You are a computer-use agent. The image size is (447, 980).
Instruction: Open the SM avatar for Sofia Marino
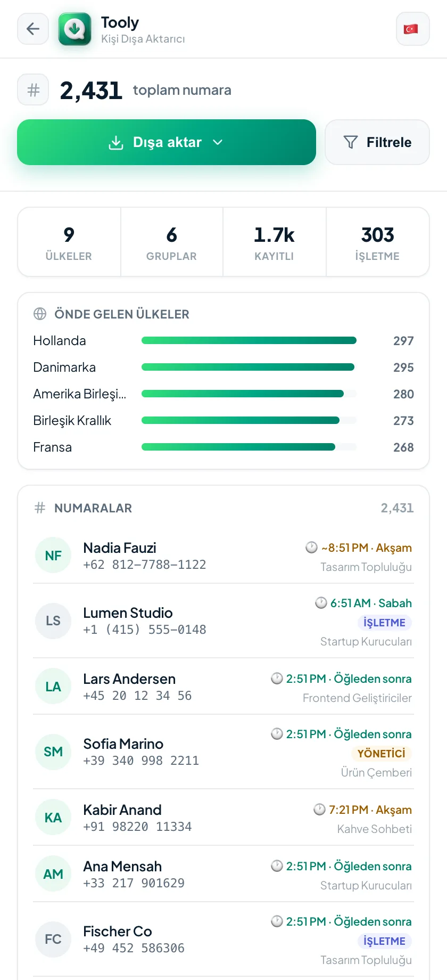click(x=53, y=752)
